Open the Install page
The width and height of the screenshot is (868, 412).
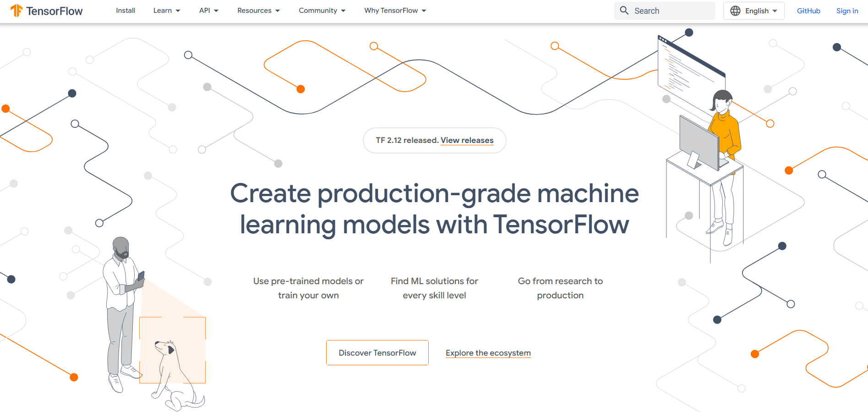pyautogui.click(x=126, y=11)
